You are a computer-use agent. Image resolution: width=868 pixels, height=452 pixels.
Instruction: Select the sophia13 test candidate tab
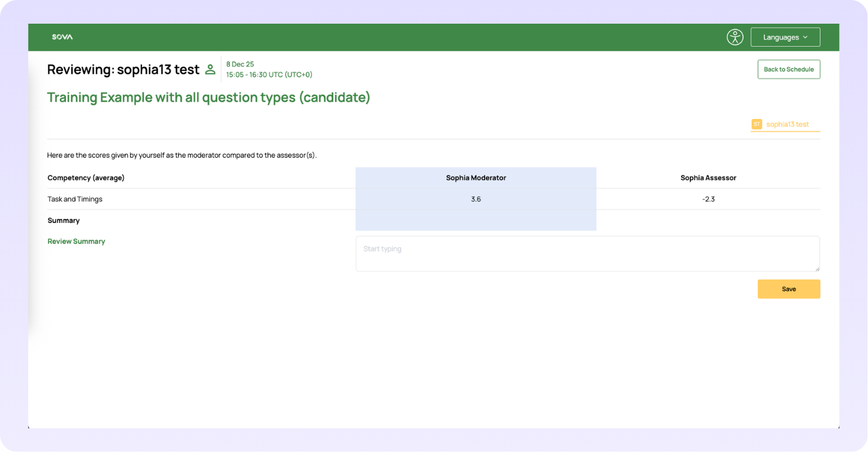coord(787,124)
